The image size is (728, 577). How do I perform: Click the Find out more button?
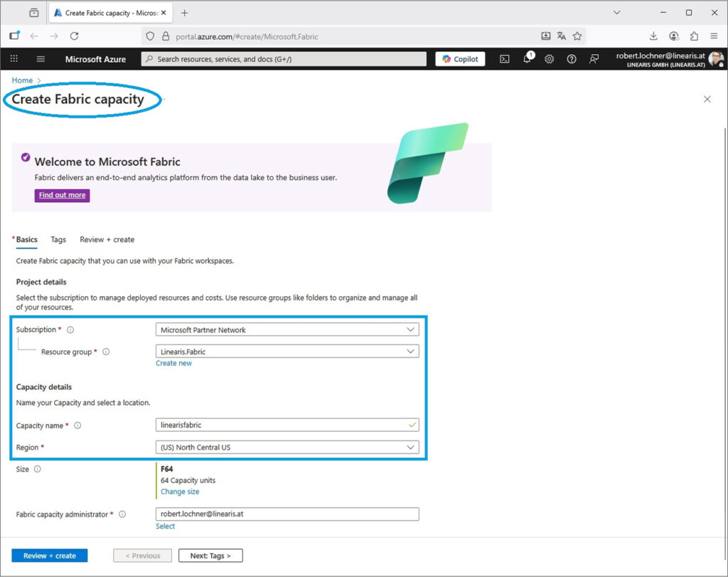[63, 195]
